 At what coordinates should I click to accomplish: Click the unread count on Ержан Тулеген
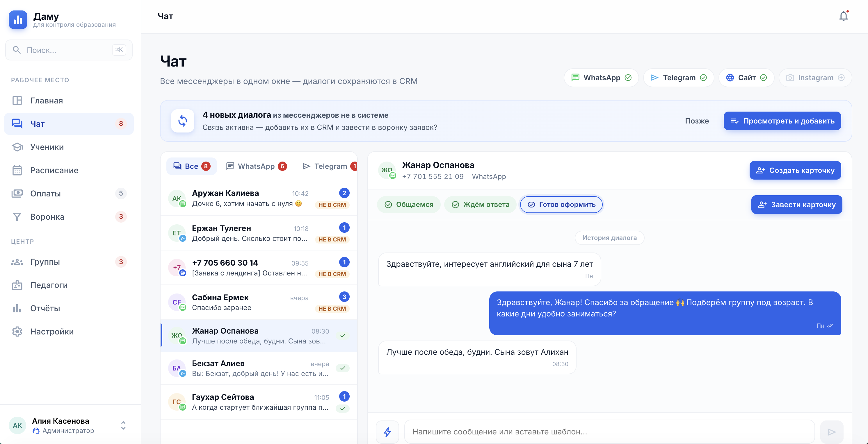click(x=344, y=228)
